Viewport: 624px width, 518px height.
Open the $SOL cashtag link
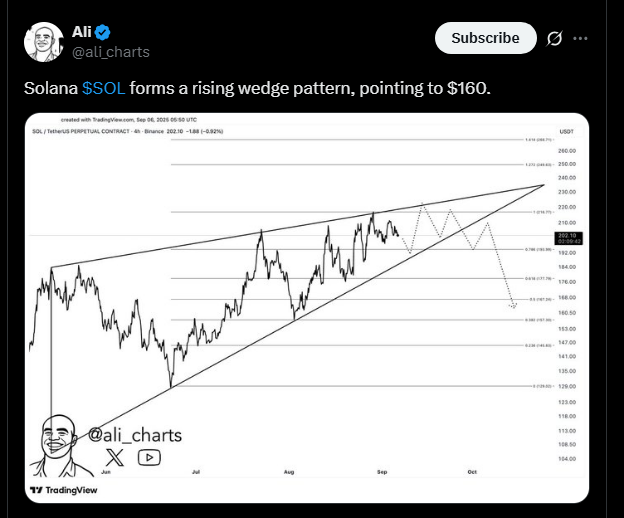pyautogui.click(x=103, y=88)
